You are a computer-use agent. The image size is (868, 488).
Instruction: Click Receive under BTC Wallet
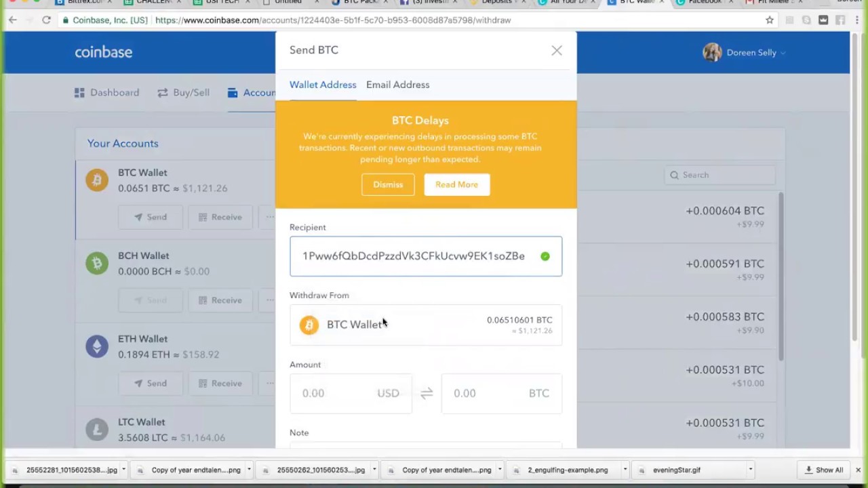[x=220, y=217]
